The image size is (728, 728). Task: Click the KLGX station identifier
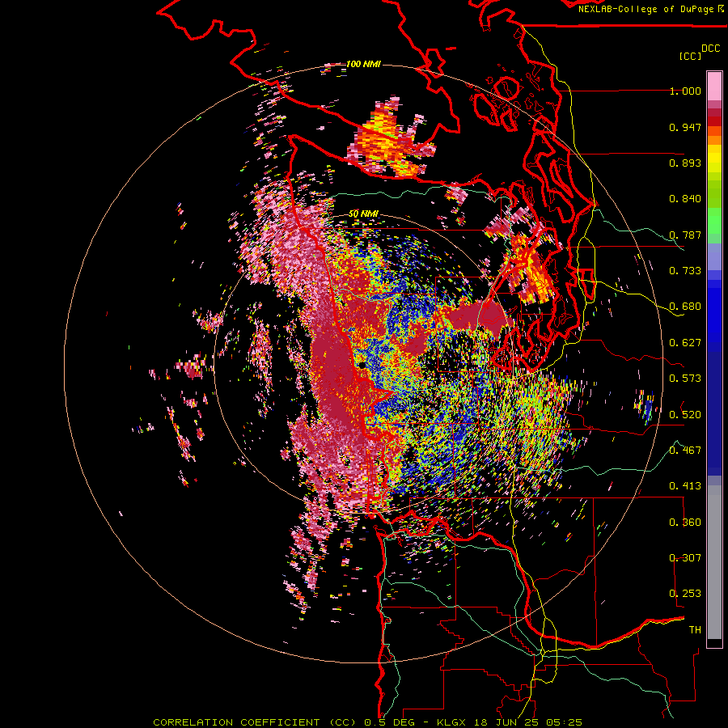452,722
